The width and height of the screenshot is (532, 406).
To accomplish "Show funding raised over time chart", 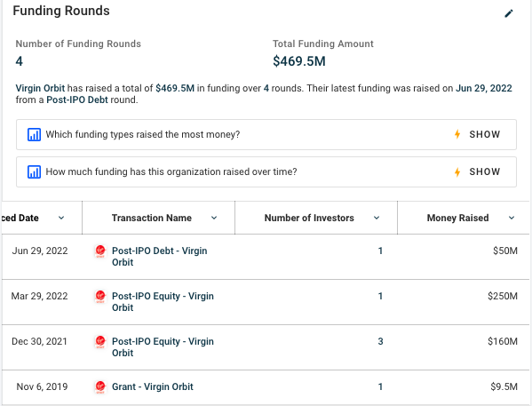I will pyautogui.click(x=485, y=171).
